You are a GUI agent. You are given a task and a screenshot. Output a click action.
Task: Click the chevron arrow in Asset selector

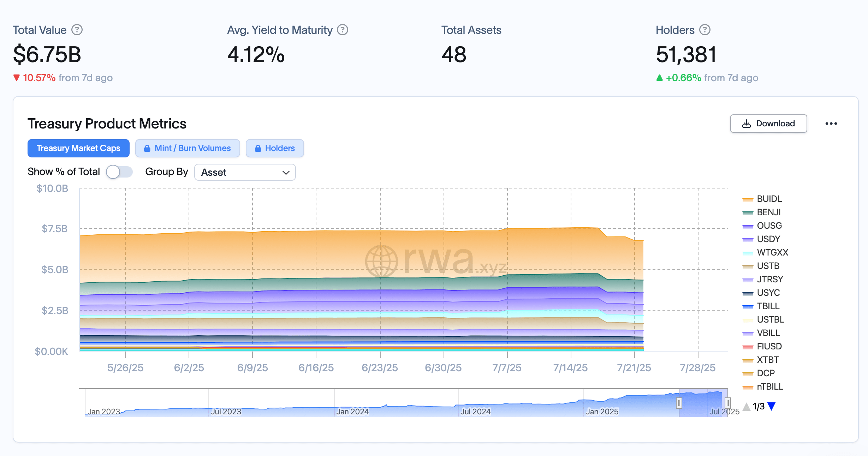[x=286, y=173]
